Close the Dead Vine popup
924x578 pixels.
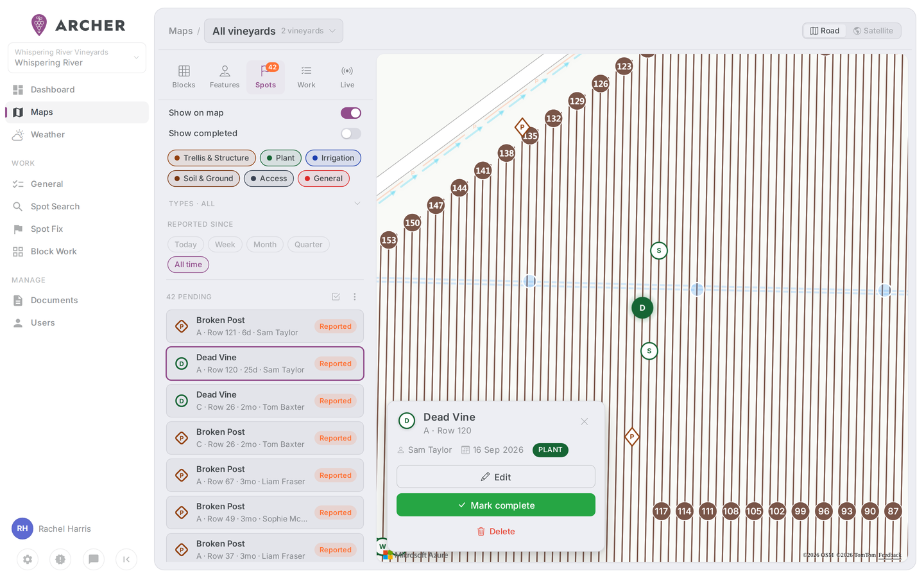584,422
